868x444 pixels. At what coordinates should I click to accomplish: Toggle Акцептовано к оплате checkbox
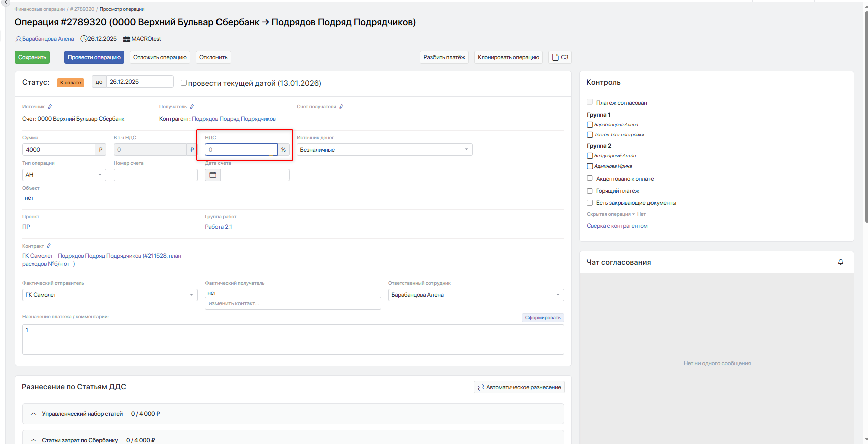(590, 178)
